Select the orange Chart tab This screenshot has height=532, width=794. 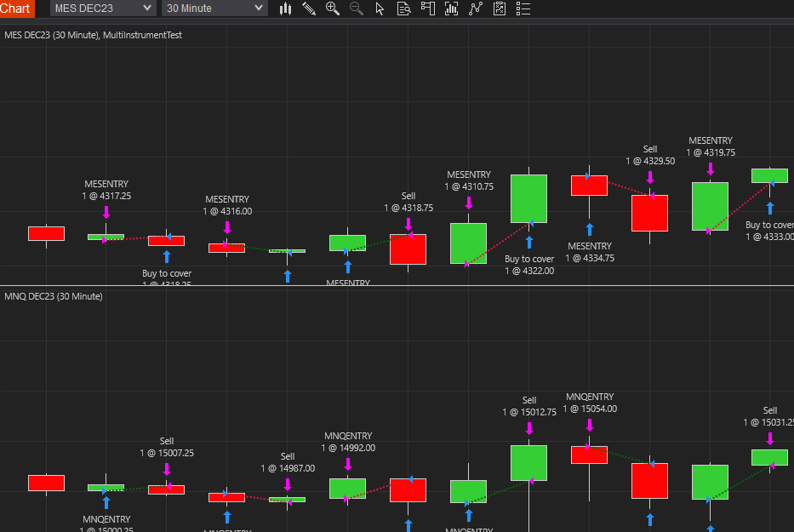[17, 9]
